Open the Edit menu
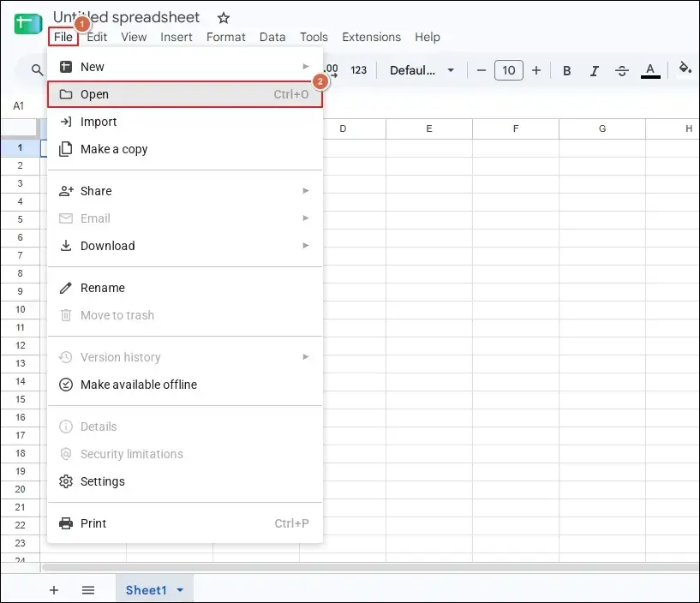This screenshot has width=700, height=603. click(x=97, y=37)
